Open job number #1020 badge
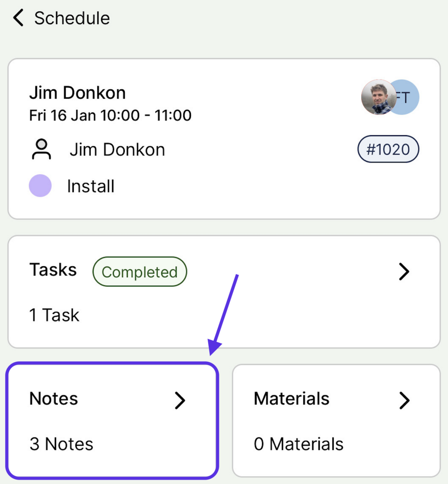The width and height of the screenshot is (448, 484). (x=388, y=150)
